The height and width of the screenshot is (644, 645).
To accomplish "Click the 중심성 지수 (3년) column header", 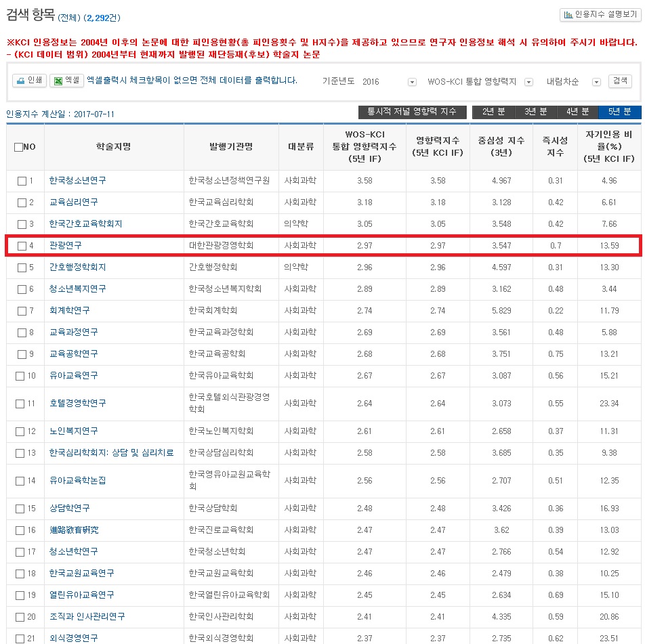I will coord(501,147).
